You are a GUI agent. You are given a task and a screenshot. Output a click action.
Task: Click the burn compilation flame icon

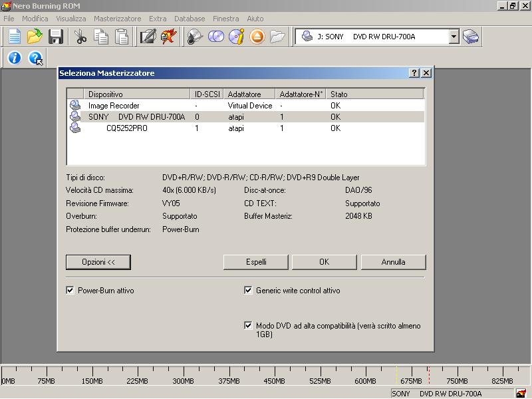click(x=169, y=37)
